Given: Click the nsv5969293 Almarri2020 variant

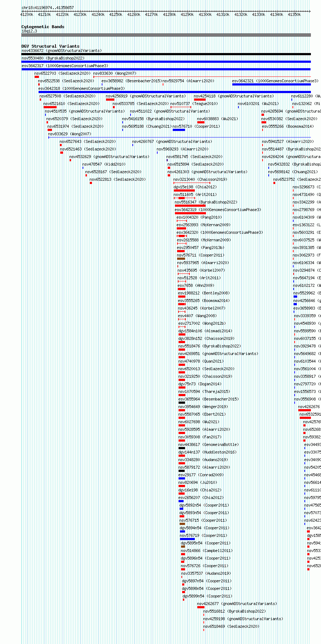Looking at the screenshot, I should point(183,149).
